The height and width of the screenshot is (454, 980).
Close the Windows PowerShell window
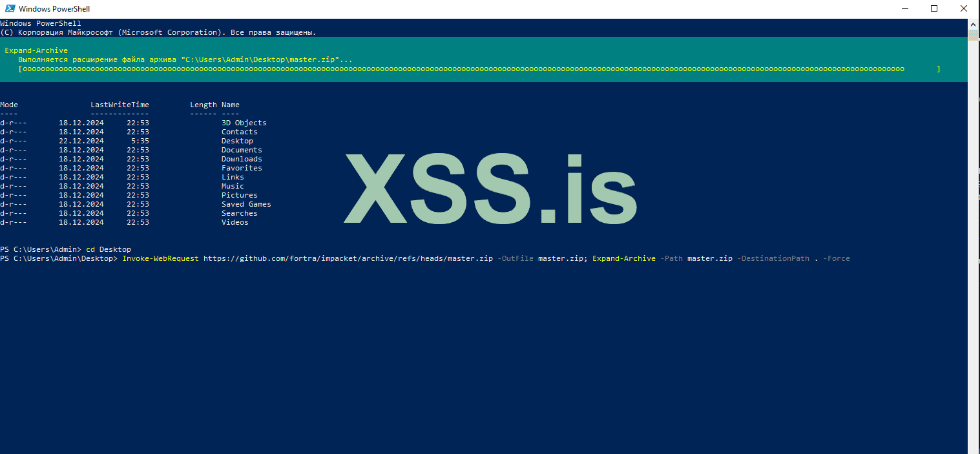964,9
